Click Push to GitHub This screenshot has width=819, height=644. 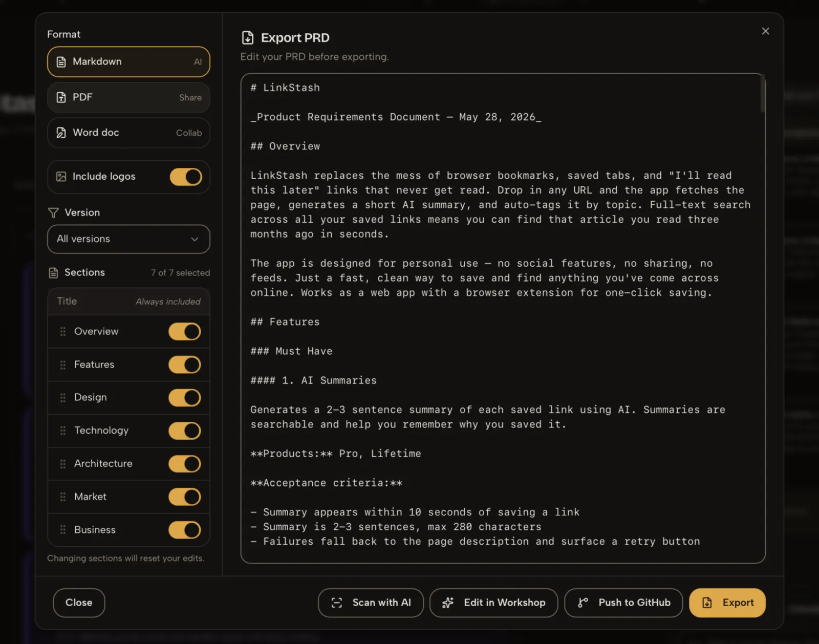click(623, 603)
